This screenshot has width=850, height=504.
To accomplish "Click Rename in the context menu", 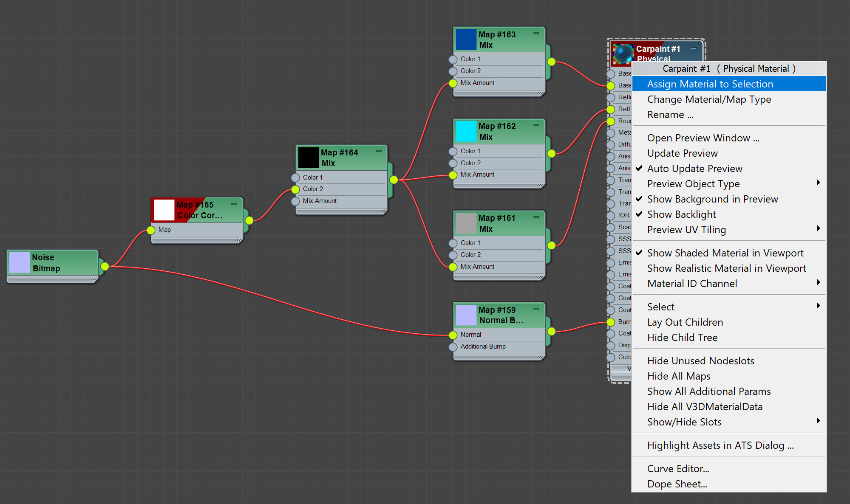I will [x=670, y=115].
